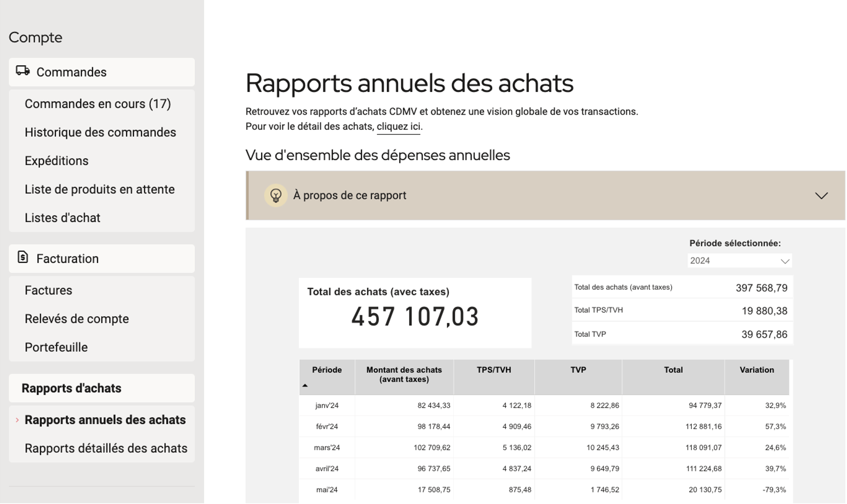Screen dimensions: 847x504
Task: Follow the cliquez ici link
Action: coord(398,126)
